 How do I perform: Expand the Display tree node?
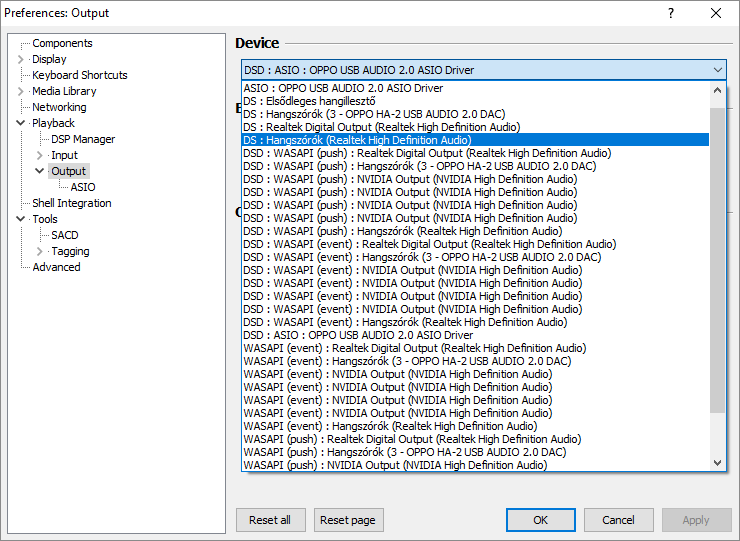point(20,59)
